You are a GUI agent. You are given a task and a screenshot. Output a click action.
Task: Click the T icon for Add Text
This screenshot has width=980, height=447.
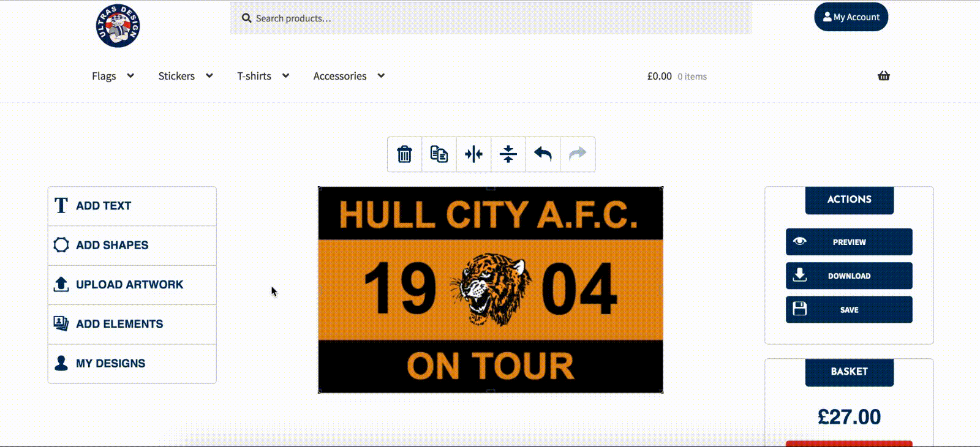61,205
